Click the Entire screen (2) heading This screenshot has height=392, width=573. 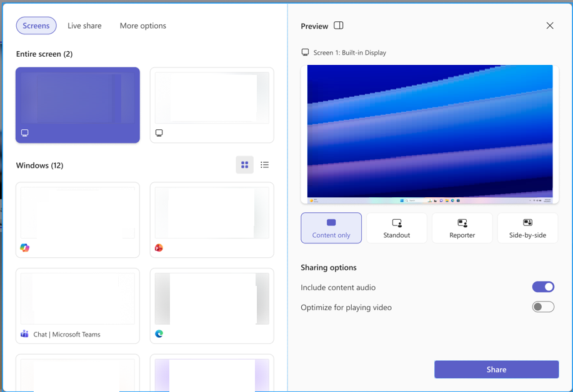coord(44,54)
